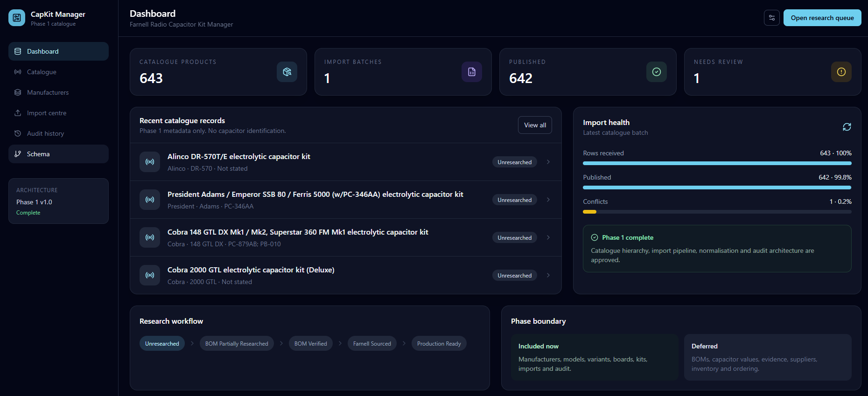Click the Audit history clock icon

click(x=18, y=133)
